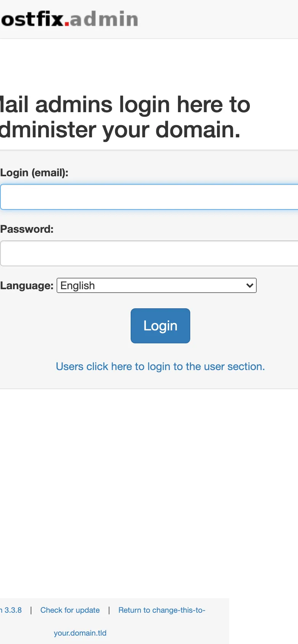Click the postfix.admin logo in header
This screenshot has height=644, width=298.
(69, 19)
